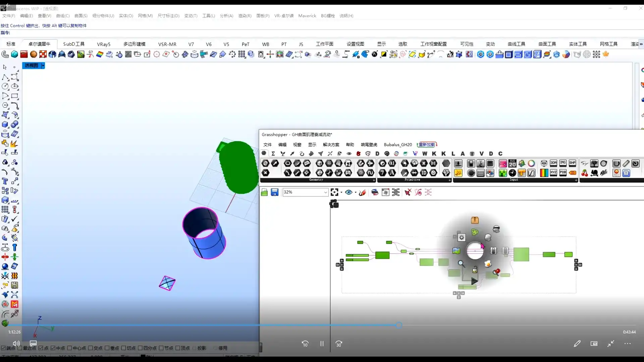Screen dimensions: 644x362
Task: Open the 32% zoom level dropdown
Action: coord(325,192)
